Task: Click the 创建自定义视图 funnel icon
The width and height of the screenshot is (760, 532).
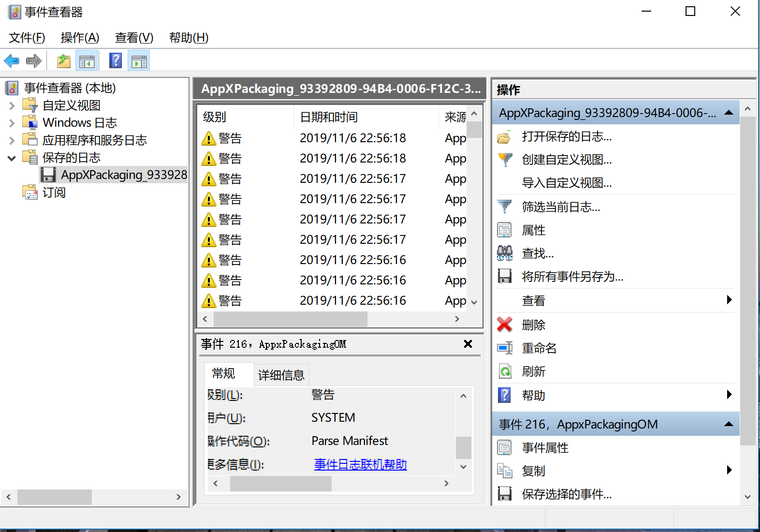Action: pyautogui.click(x=504, y=160)
